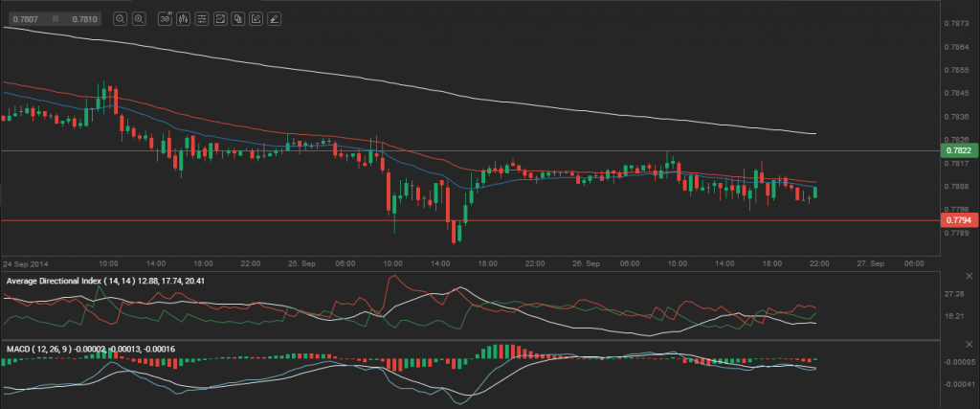980x409 pixels.
Task: Click the red 0.7794 price level tag
Action: coord(958,220)
